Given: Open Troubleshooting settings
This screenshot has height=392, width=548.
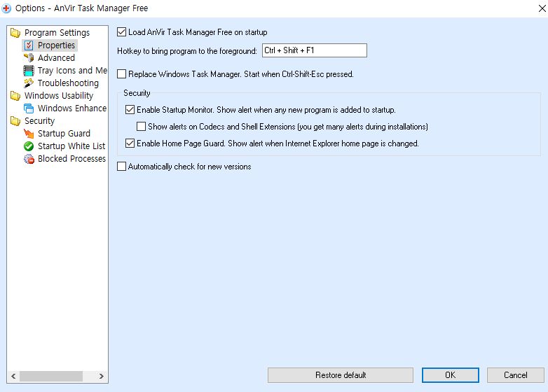Looking at the screenshot, I should (x=68, y=83).
